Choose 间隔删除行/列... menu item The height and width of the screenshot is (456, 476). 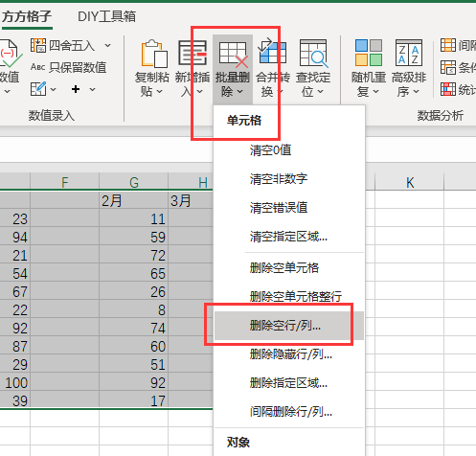point(289,412)
